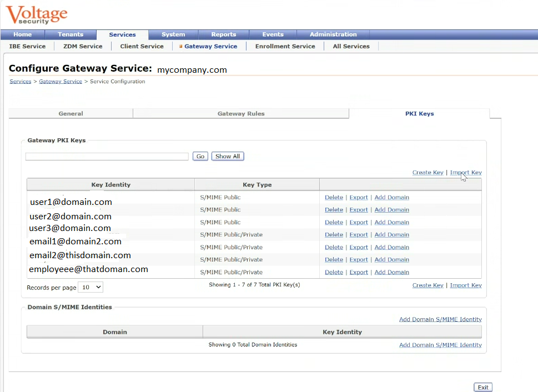This screenshot has height=392, width=538.
Task: Export the email1@domain2.com key
Action: point(359,235)
